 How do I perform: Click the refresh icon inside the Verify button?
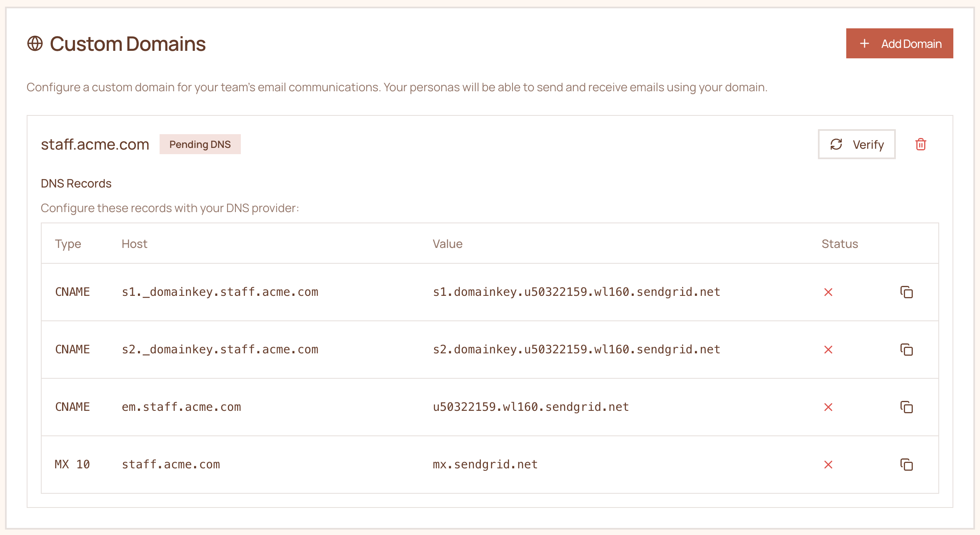tap(837, 144)
